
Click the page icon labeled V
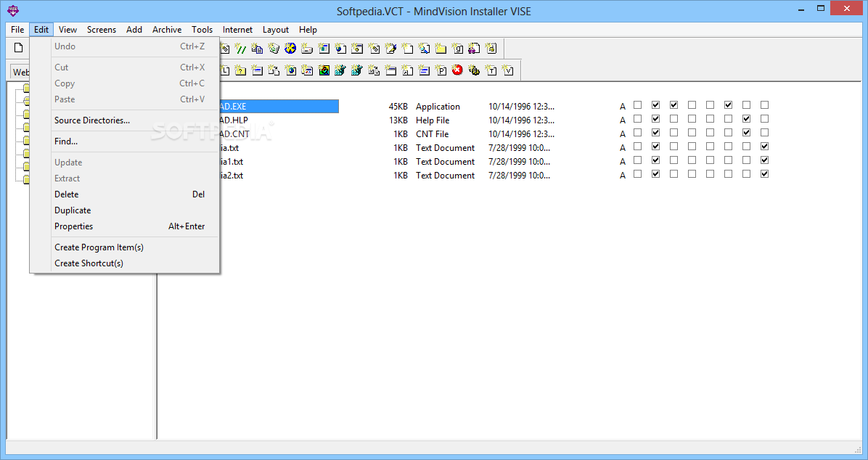pyautogui.click(x=507, y=70)
